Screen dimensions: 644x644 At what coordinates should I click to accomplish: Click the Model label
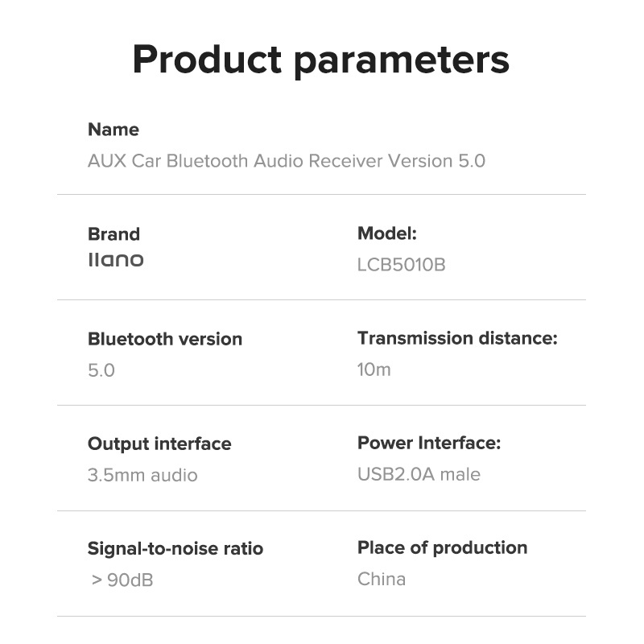pos(386,233)
